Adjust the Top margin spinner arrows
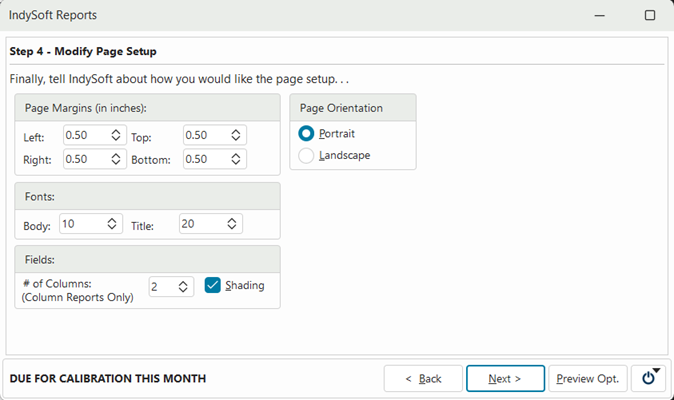 tap(236, 135)
